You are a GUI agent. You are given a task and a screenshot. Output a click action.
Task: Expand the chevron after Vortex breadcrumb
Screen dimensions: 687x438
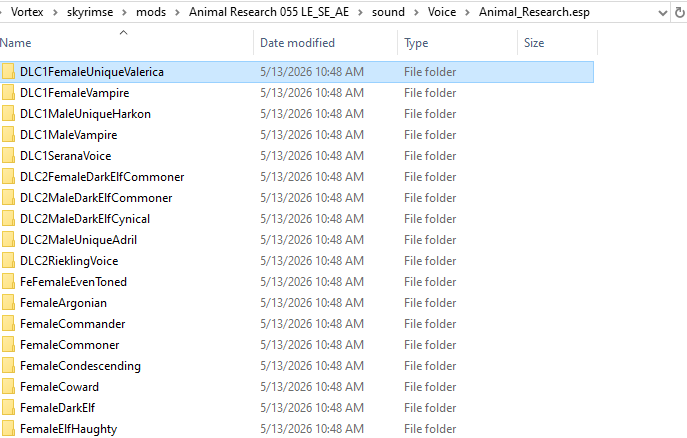point(55,13)
